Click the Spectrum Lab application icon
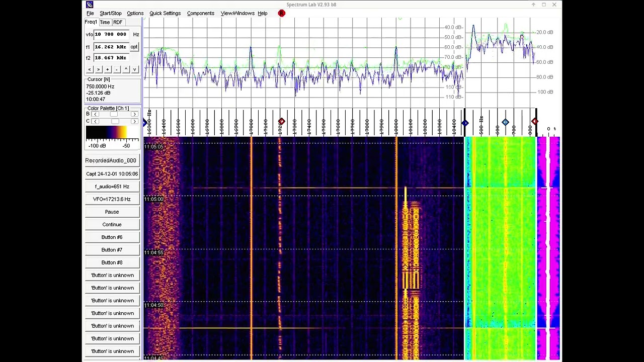This screenshot has width=644, height=362. tap(90, 5)
